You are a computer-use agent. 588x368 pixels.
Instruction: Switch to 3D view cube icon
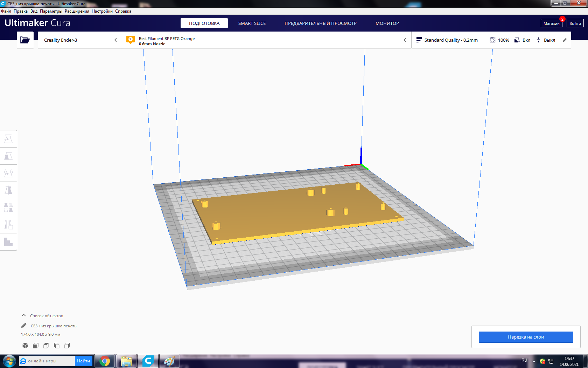coord(25,346)
